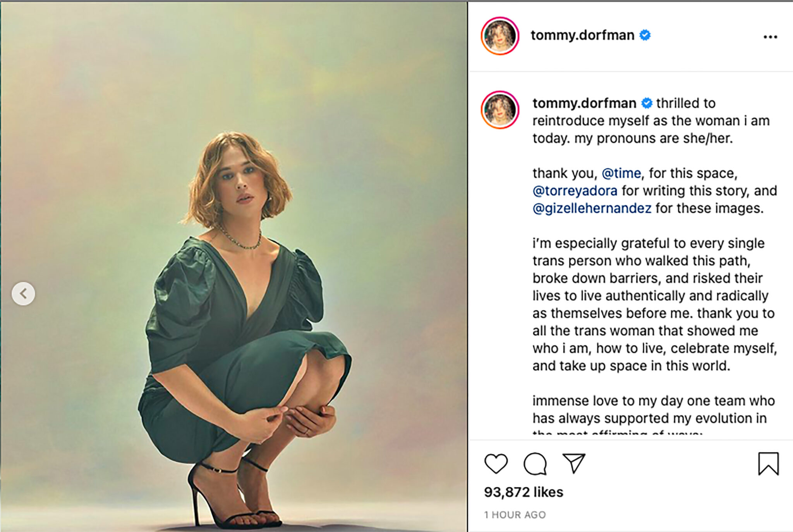Image resolution: width=793 pixels, height=532 pixels.
Task: Click the 93,872 likes count
Action: click(x=524, y=493)
